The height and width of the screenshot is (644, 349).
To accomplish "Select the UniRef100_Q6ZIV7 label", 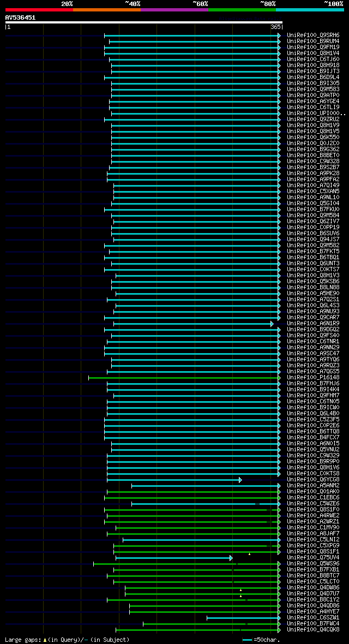I will point(313,222).
